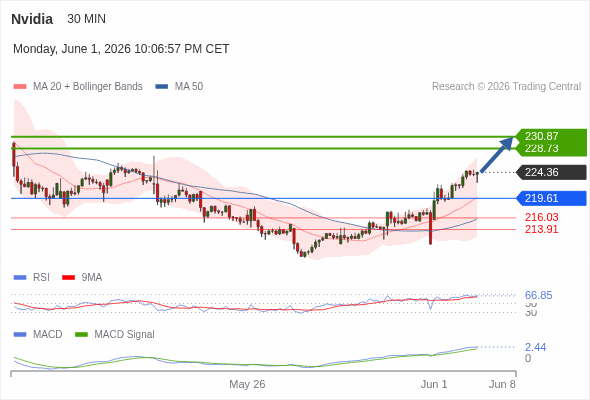Image resolution: width=590 pixels, height=400 pixels.
Task: Click the Jun 8 axis date label
Action: [x=502, y=384]
